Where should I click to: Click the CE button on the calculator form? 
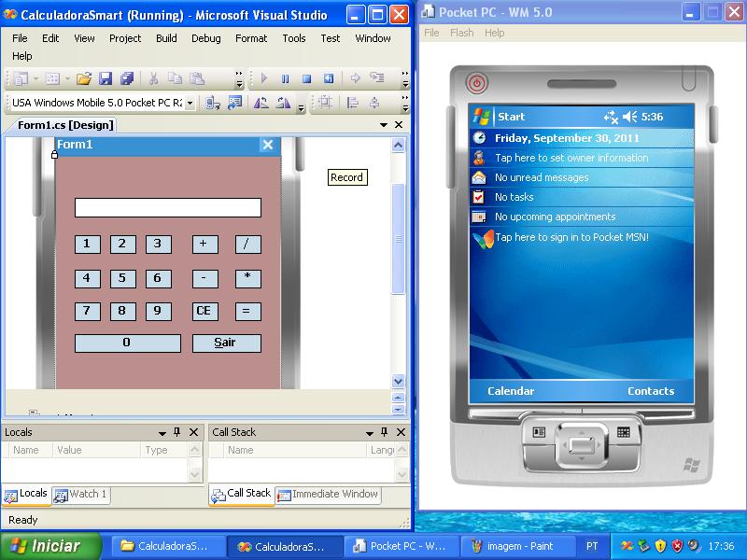[204, 311]
